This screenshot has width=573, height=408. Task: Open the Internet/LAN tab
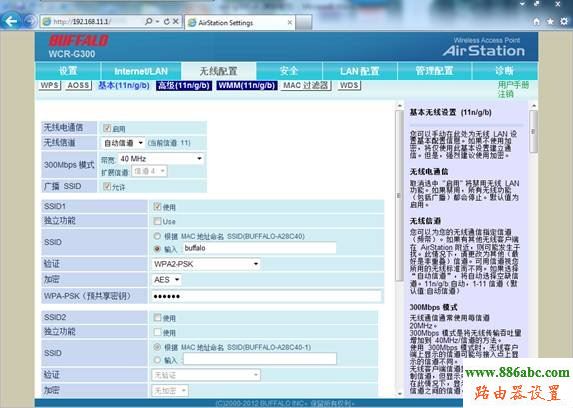click(141, 71)
